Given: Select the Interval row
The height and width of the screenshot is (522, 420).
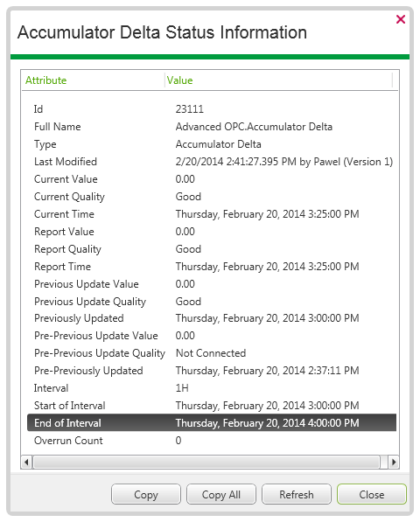Looking at the screenshot, I should click(212, 388).
